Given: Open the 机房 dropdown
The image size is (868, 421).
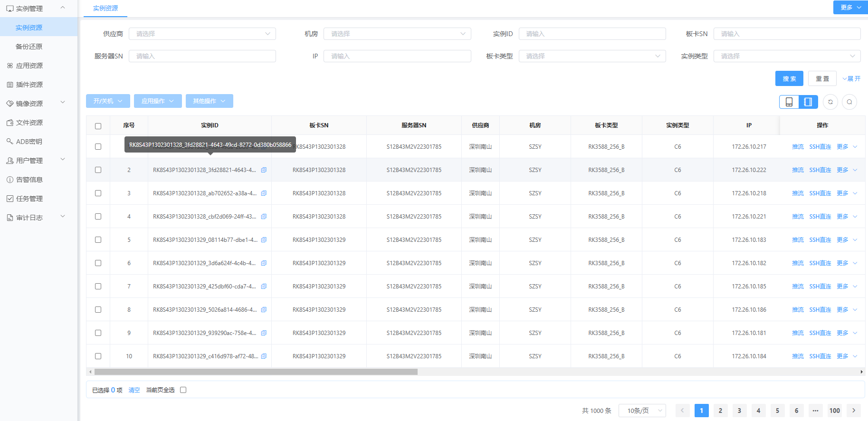Looking at the screenshot, I should 397,34.
